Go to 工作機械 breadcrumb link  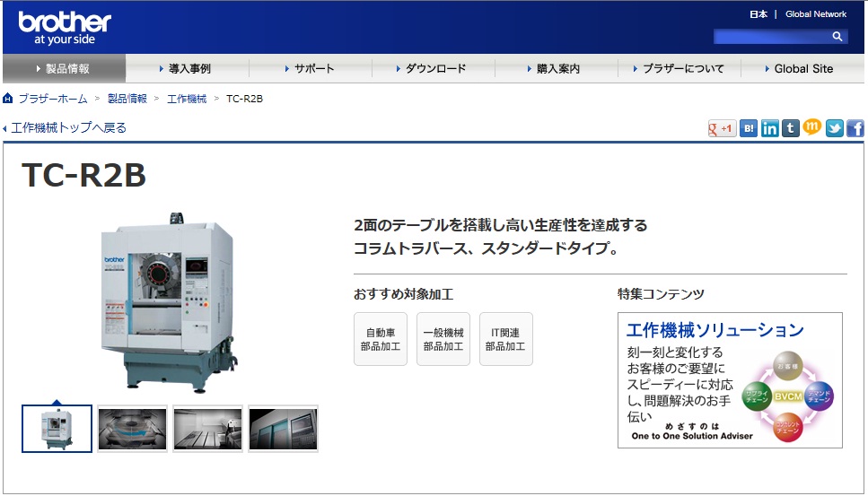(187, 99)
